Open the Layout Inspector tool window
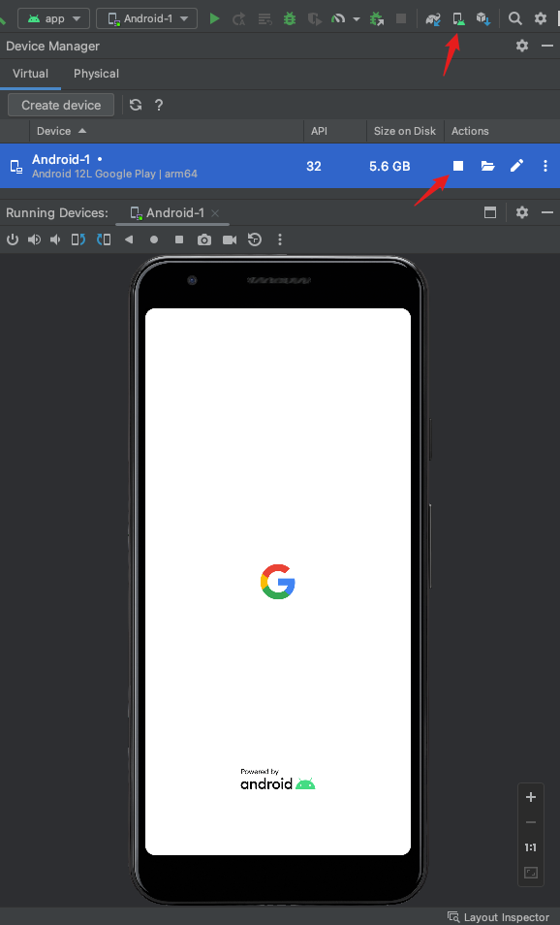This screenshot has width=560, height=925. (x=498, y=916)
